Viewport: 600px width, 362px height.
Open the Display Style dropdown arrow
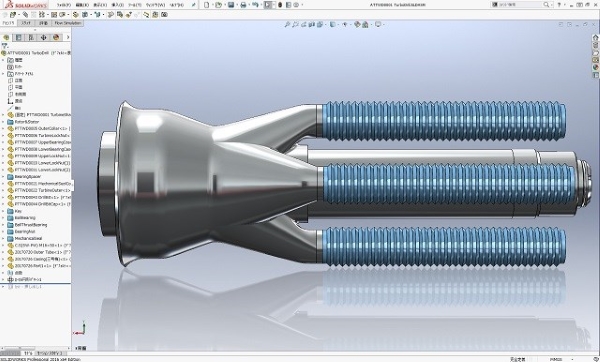[x=337, y=24]
